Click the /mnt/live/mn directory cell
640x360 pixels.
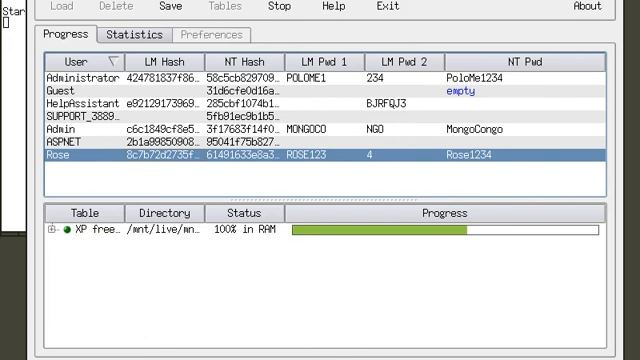tap(163, 229)
